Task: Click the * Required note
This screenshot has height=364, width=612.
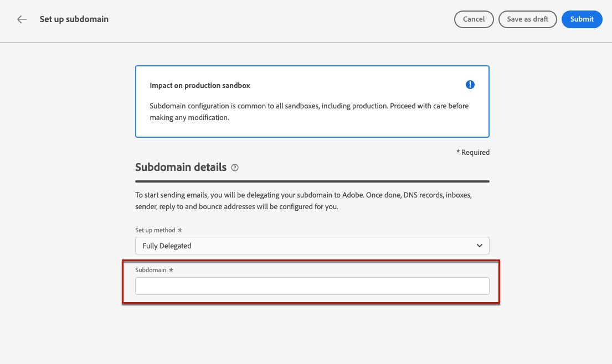Action: coord(472,152)
